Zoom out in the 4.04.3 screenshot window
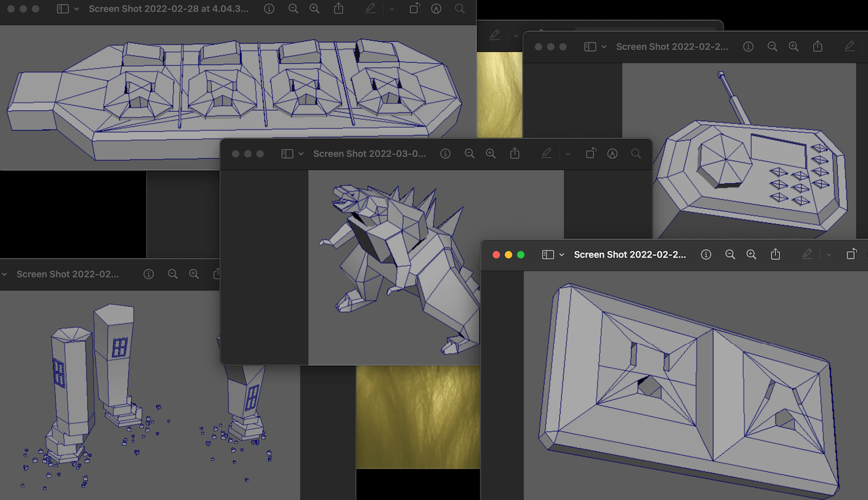868x500 pixels. pos(293,9)
